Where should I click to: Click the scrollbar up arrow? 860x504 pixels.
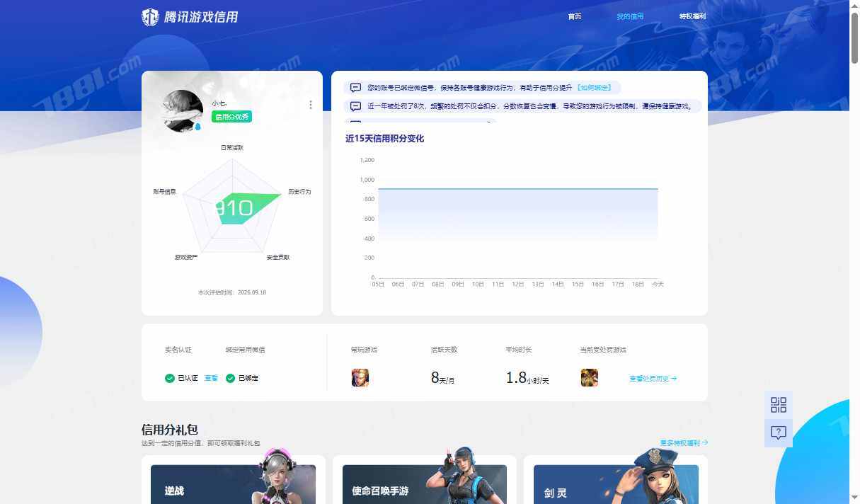coord(854,6)
